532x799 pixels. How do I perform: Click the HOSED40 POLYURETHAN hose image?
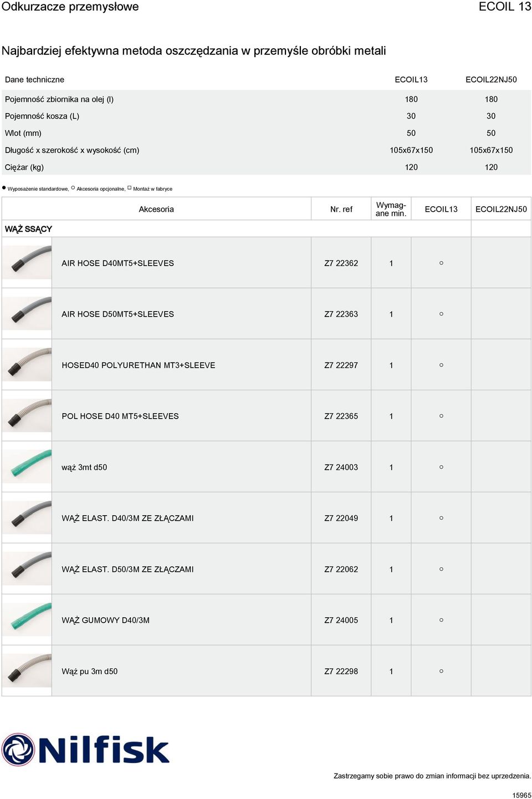27,364
